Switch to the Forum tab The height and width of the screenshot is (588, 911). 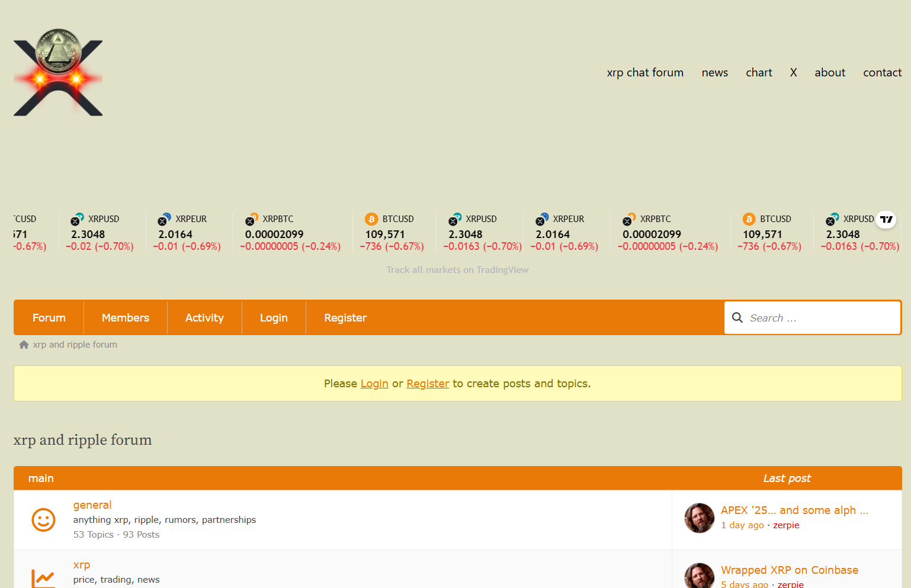49,318
